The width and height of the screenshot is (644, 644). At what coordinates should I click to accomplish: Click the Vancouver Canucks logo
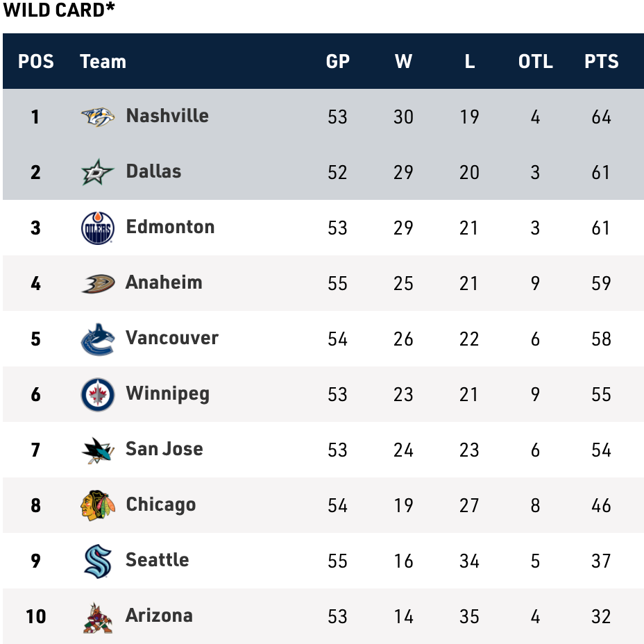point(98,339)
